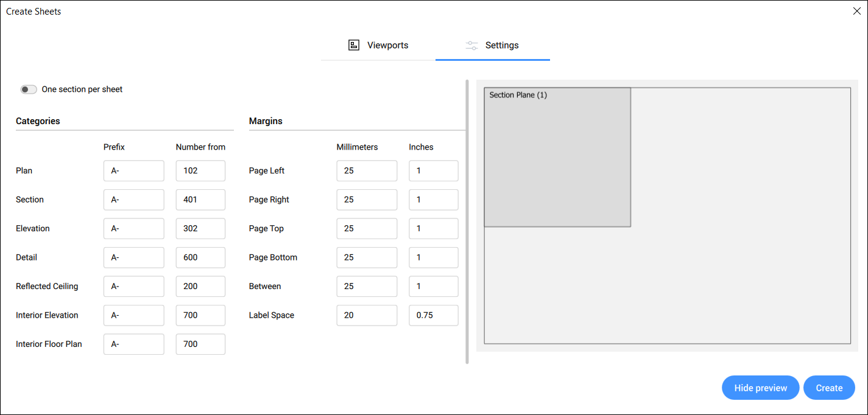868x415 pixels.
Task: Click the Create button
Action: (x=829, y=388)
